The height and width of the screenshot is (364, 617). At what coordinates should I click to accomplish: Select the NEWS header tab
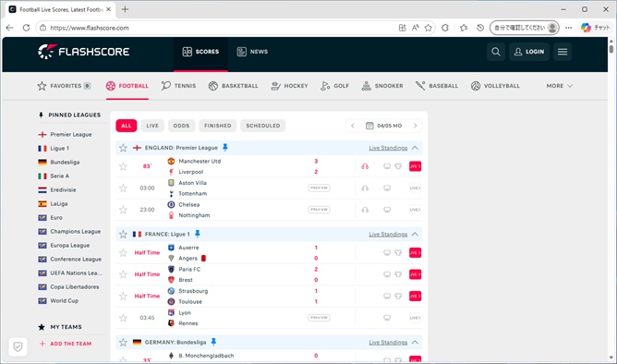click(x=252, y=52)
